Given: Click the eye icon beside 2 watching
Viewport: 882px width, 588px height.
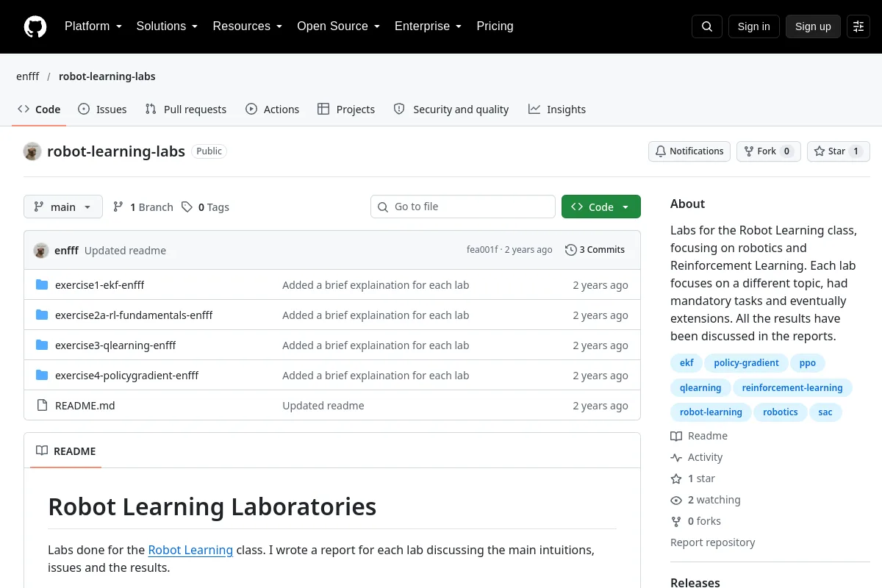Looking at the screenshot, I should coord(676,500).
